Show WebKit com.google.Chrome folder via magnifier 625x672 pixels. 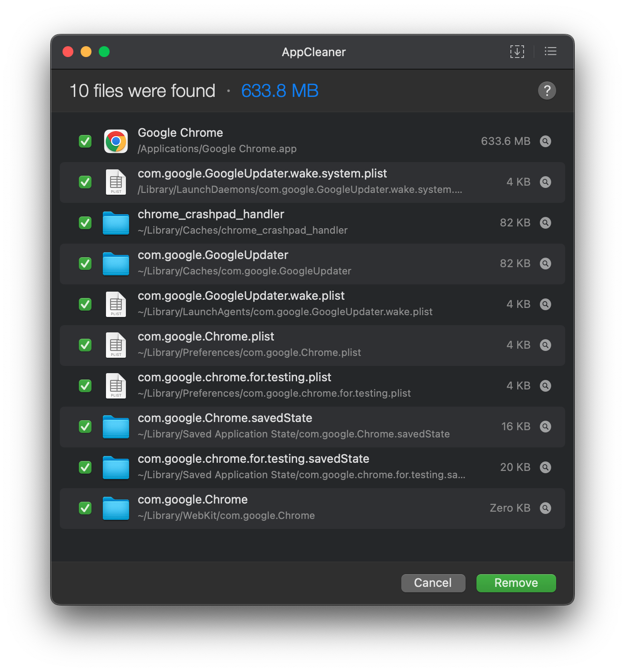click(x=545, y=508)
